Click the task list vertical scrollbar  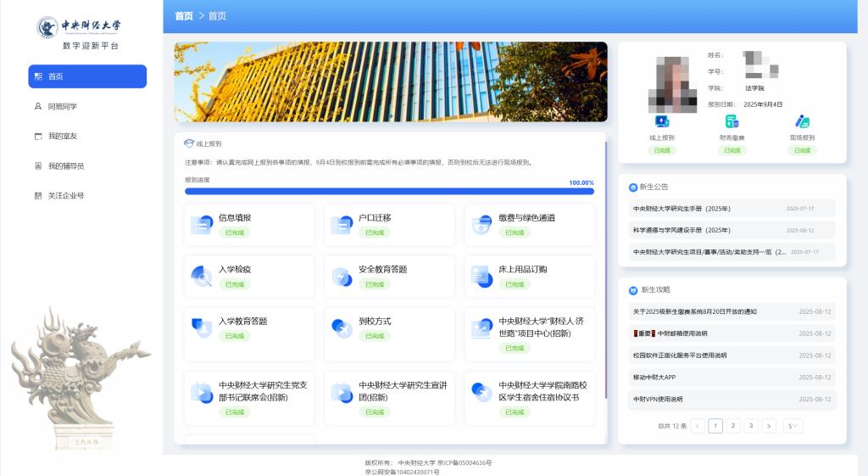[x=606, y=270]
